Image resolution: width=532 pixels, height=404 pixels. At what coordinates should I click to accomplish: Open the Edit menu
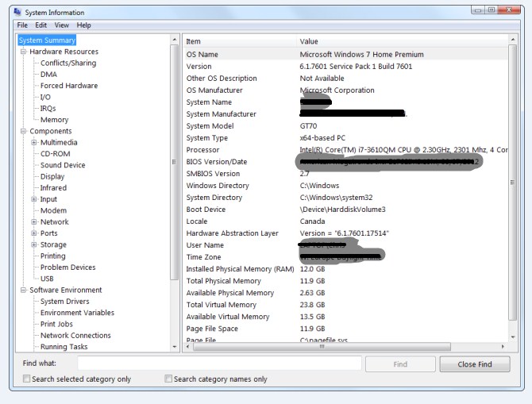coord(40,25)
